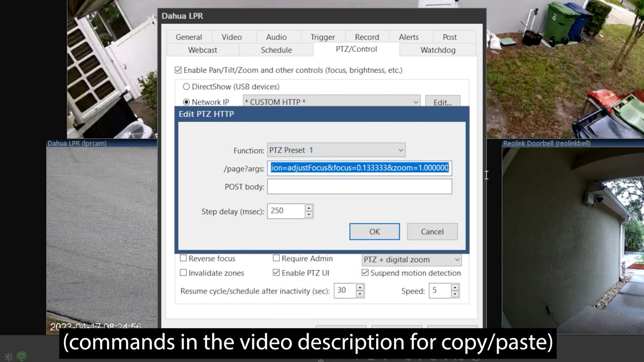Image resolution: width=644 pixels, height=362 pixels.
Task: Expand the Function PTZ Preset 1 dropdown
Action: (336, 150)
